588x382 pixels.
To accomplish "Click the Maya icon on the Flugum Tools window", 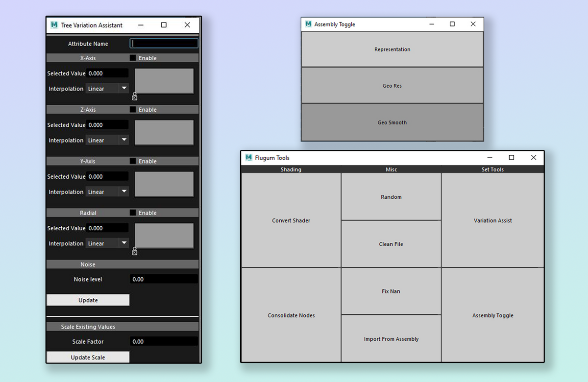I will click(248, 158).
